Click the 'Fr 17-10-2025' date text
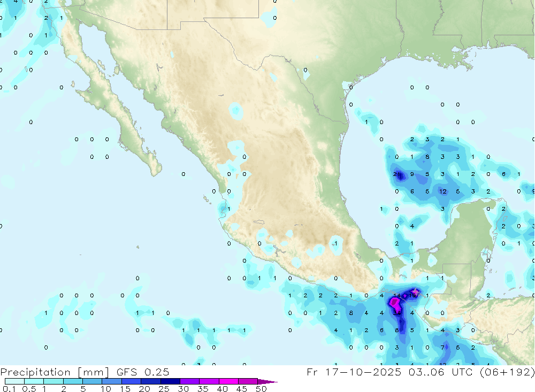 coord(354,372)
